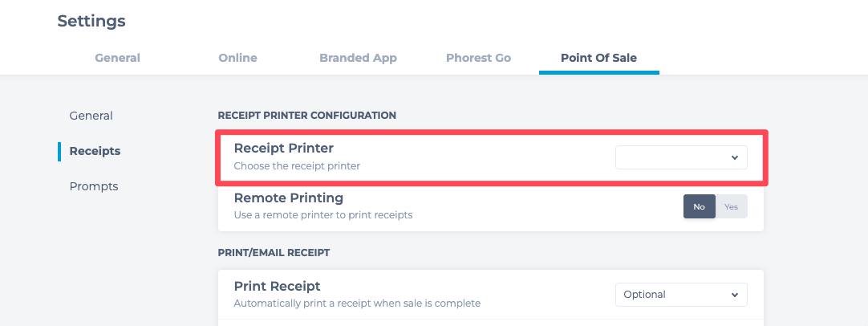Click the Print/Email Receipt section heading
The width and height of the screenshot is (868, 326).
point(274,253)
